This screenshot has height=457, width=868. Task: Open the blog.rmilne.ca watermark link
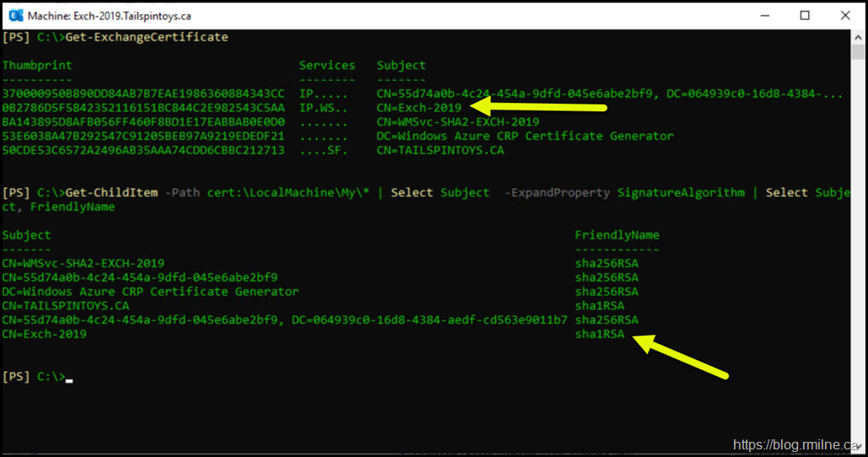point(796,444)
